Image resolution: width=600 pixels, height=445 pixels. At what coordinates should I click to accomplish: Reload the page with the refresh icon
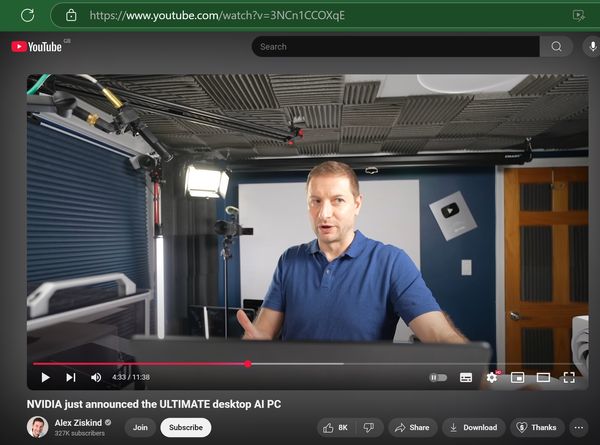coord(28,15)
